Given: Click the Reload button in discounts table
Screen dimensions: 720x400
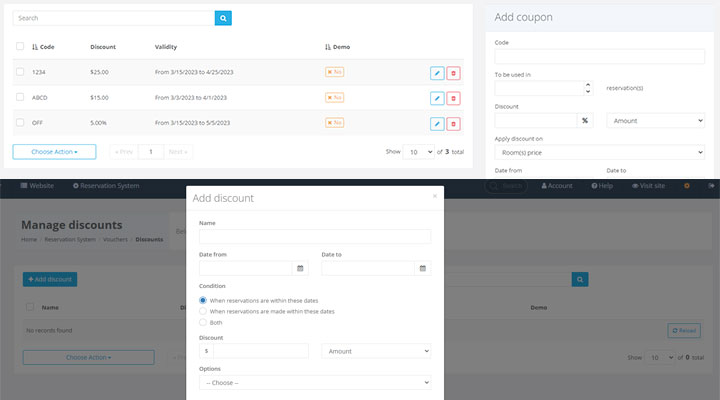Looking at the screenshot, I should tap(684, 331).
